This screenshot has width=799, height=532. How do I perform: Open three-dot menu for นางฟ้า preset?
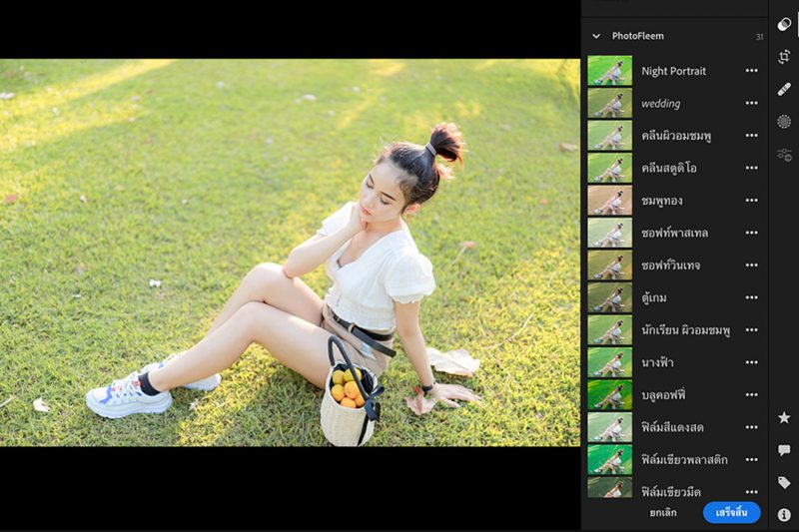pyautogui.click(x=752, y=362)
